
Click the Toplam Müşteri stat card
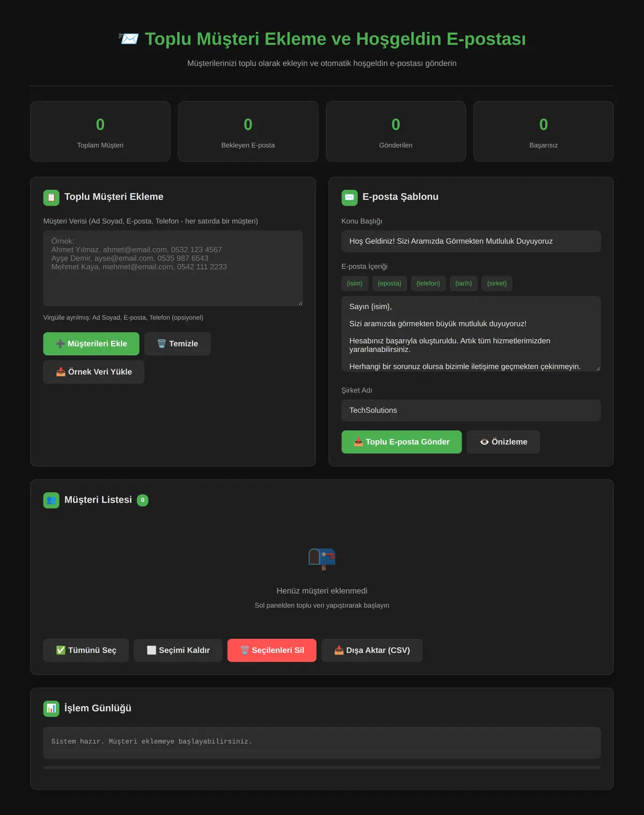pos(100,132)
